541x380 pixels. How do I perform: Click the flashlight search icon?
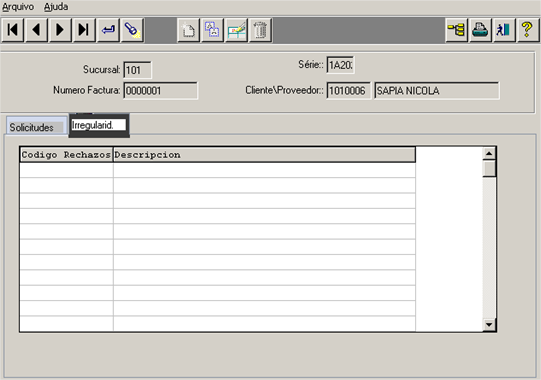(x=132, y=30)
